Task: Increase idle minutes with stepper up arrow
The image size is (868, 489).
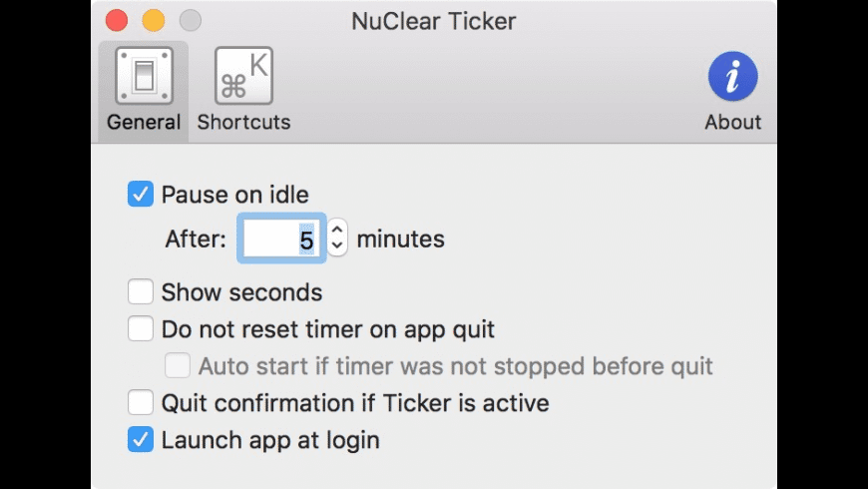Action: [337, 229]
